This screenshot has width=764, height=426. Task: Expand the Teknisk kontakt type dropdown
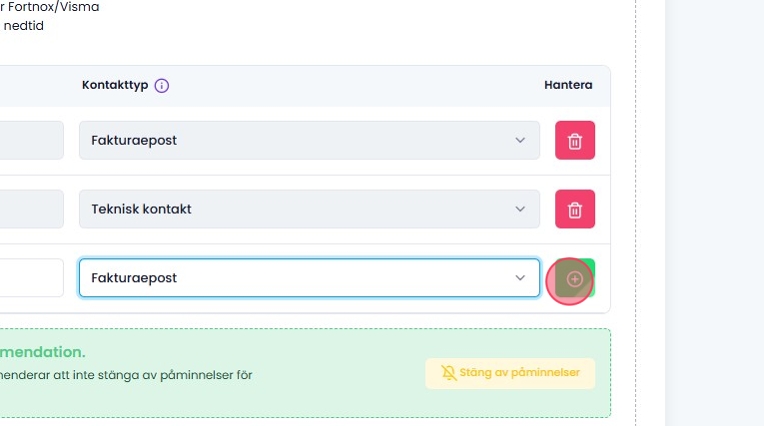pos(300,209)
